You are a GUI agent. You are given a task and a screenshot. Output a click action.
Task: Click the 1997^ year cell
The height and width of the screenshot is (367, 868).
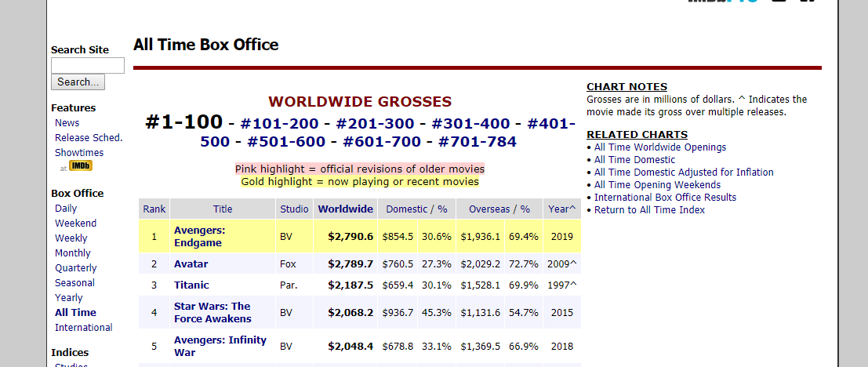[562, 285]
